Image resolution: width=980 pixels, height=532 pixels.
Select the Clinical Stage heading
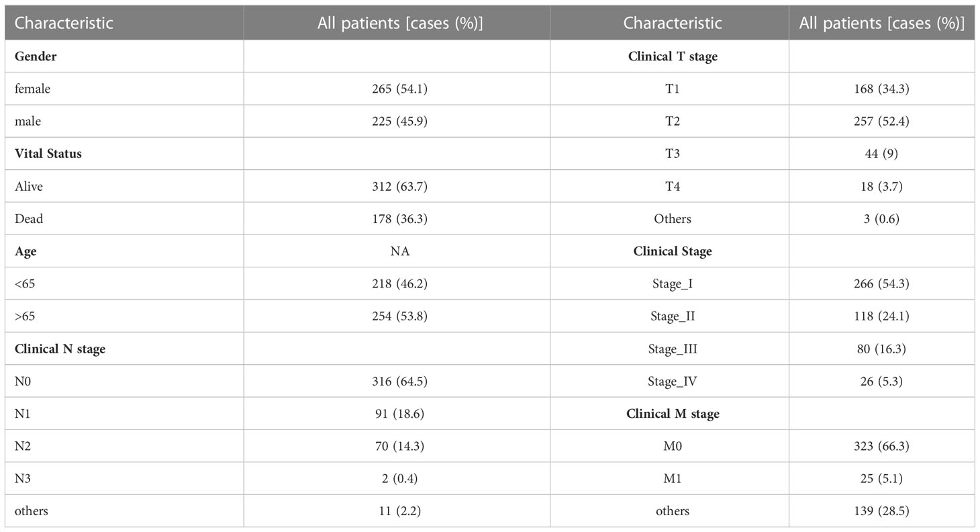(x=673, y=251)
